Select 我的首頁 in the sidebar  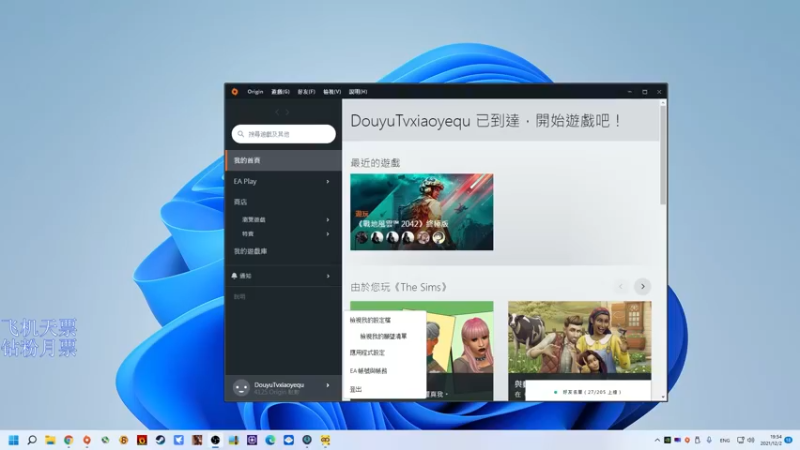click(284, 160)
